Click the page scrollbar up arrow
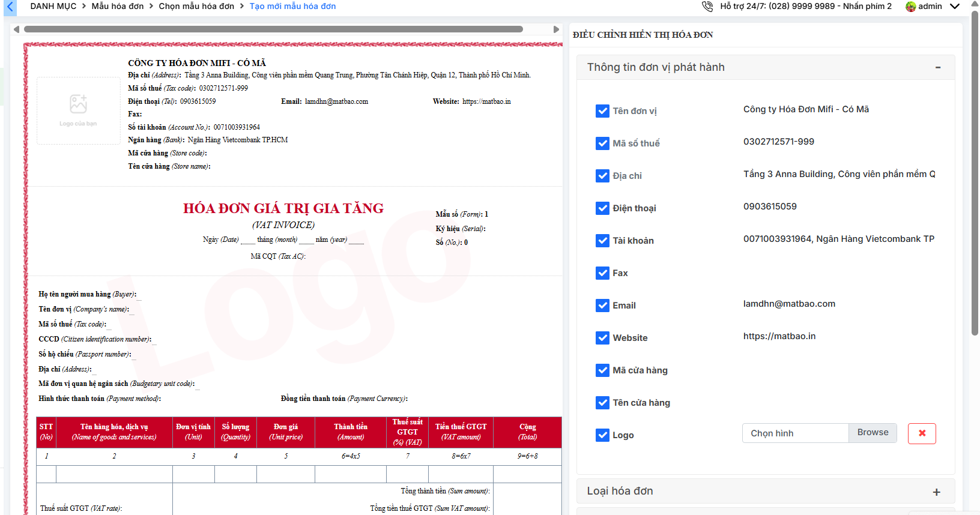Viewport: 980px width, 515px height. (975, 4)
